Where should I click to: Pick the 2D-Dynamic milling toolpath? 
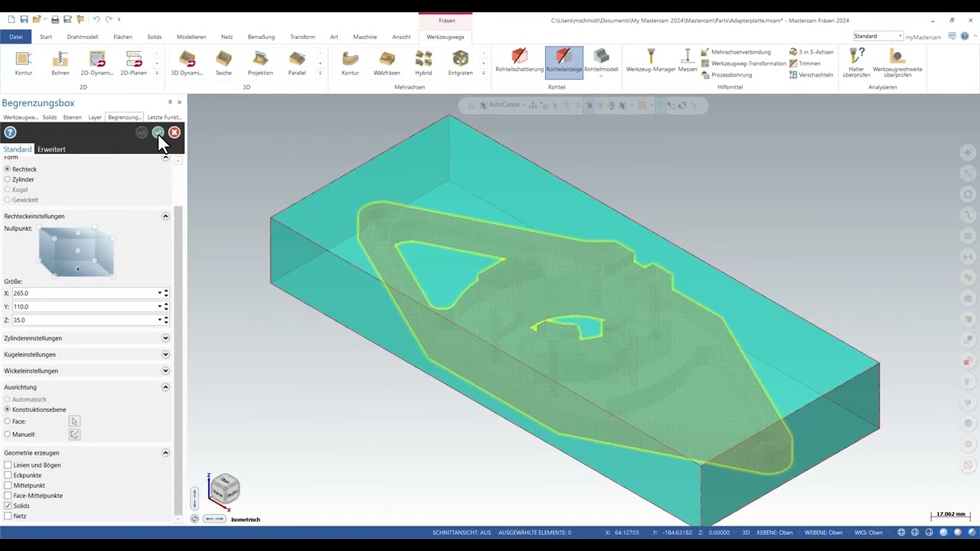tap(97, 63)
